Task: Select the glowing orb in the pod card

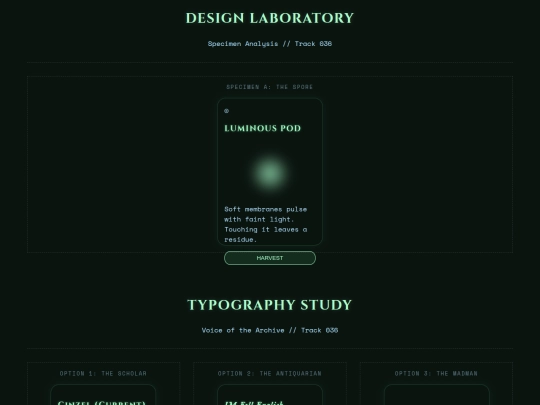Action: [x=270, y=173]
